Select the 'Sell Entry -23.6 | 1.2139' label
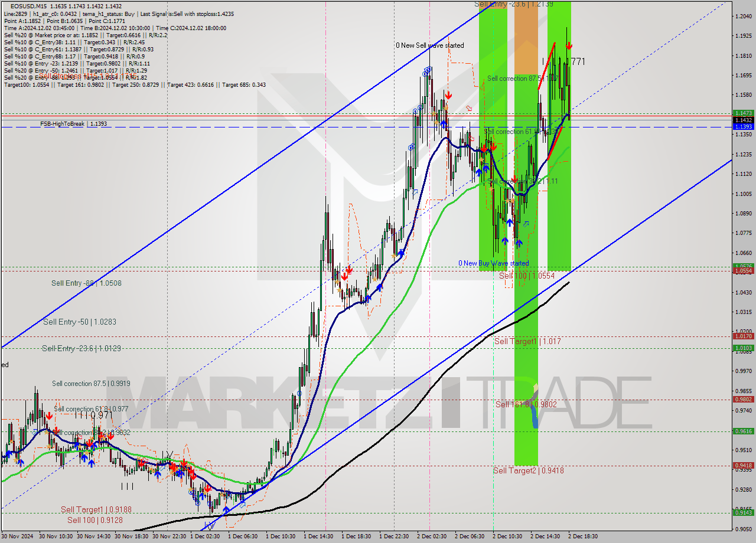 click(x=514, y=4)
